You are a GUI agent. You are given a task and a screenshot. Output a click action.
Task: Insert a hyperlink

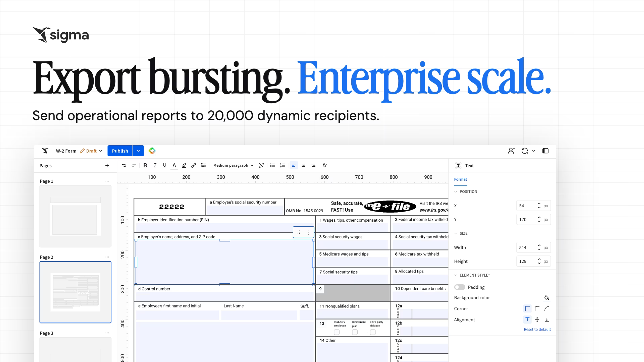point(194,165)
